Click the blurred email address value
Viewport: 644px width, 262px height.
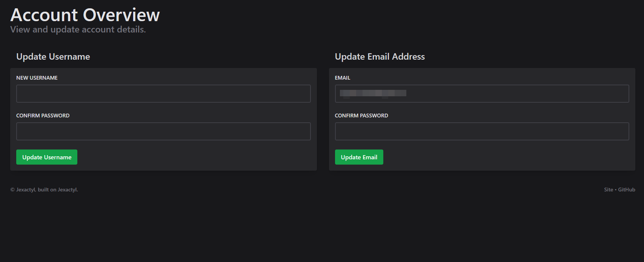[373, 93]
